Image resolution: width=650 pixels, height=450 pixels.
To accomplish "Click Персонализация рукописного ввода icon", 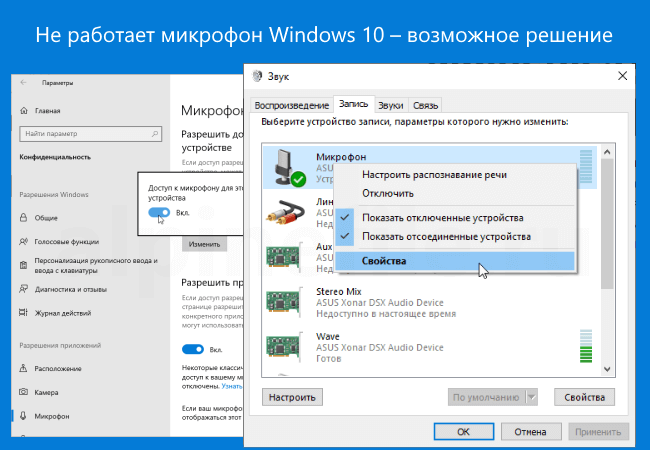I will [24, 265].
